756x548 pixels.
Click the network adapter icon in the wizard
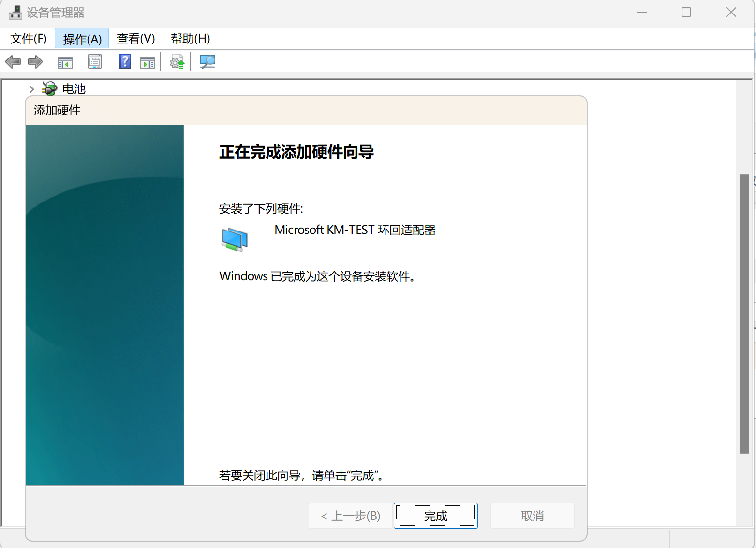click(235, 239)
